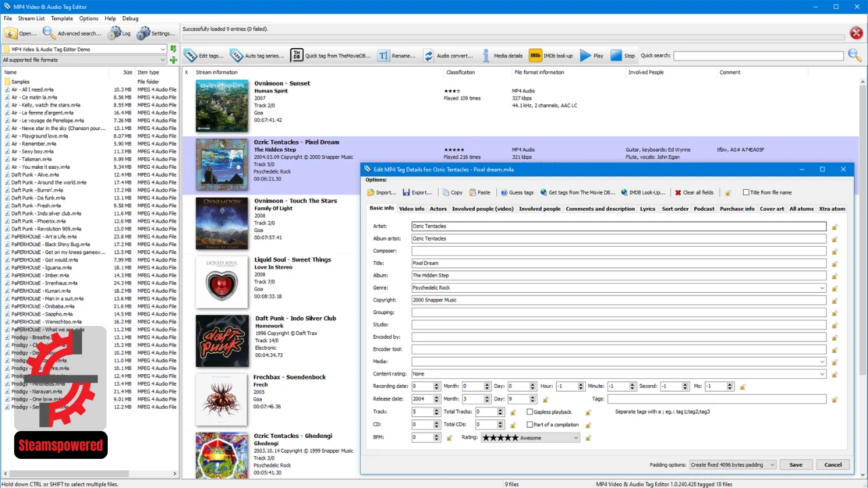Toggle the lock icon beside the Rating dropdown
The image size is (868, 488).
click(588, 438)
